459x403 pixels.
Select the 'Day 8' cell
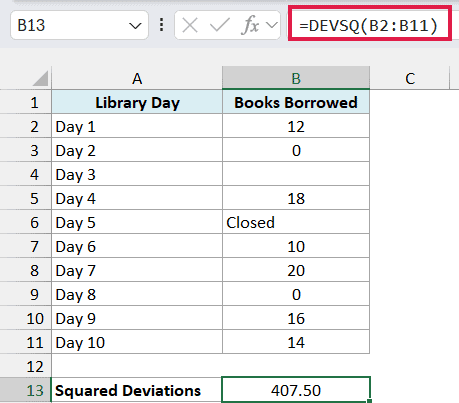click(x=137, y=294)
